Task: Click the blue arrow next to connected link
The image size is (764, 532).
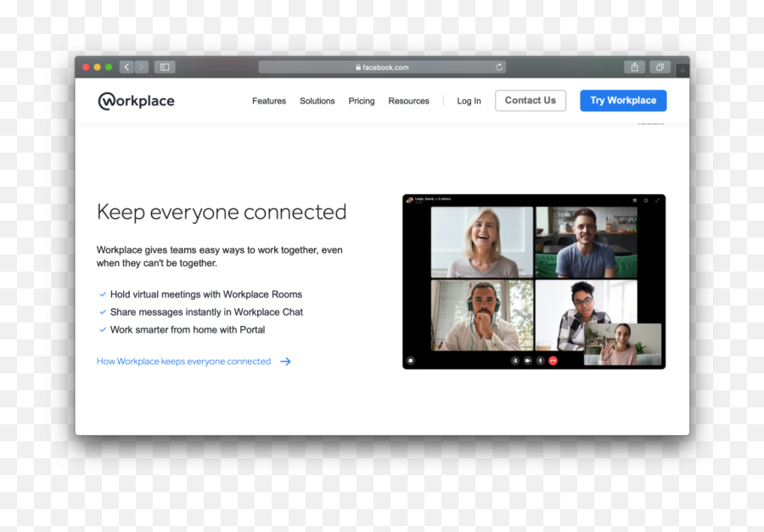Action: [x=285, y=361]
